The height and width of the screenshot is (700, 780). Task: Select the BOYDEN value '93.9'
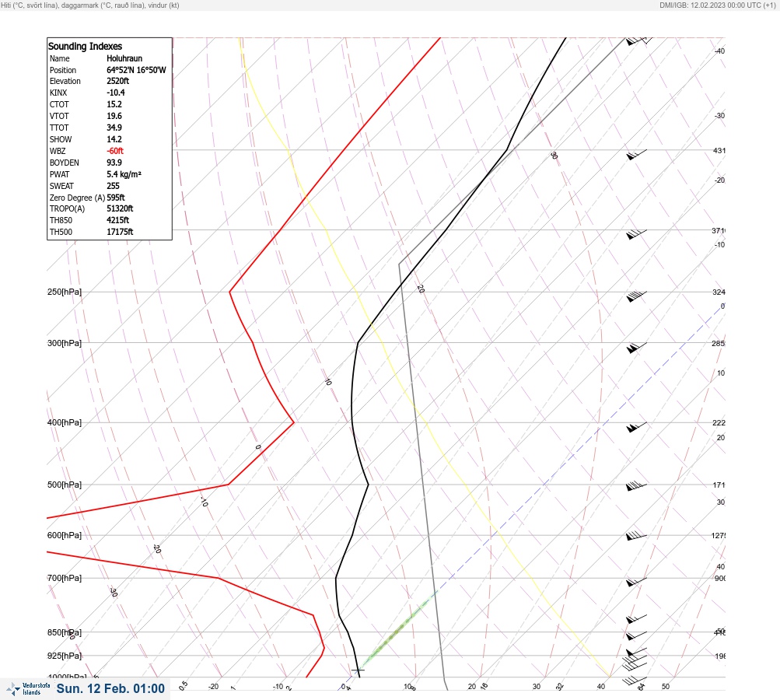[114, 163]
